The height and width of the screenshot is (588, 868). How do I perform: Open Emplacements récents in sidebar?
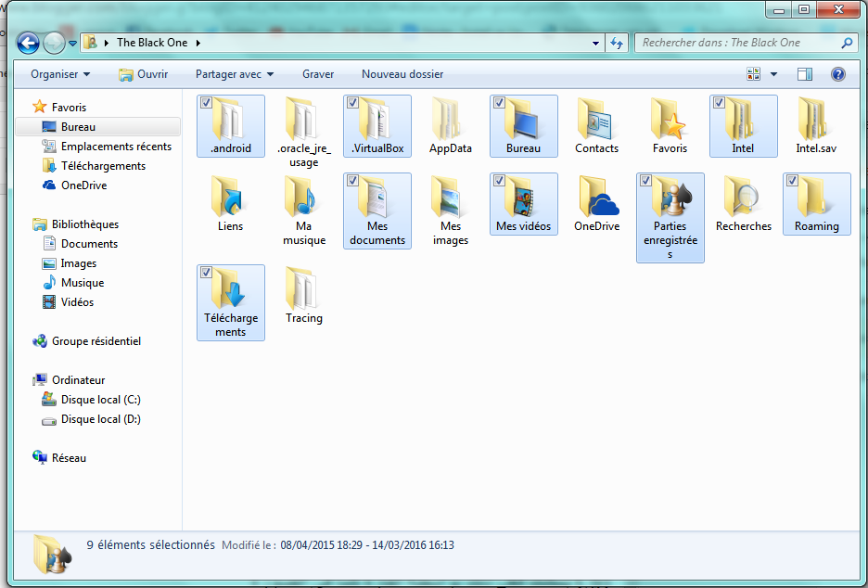pyautogui.click(x=107, y=147)
